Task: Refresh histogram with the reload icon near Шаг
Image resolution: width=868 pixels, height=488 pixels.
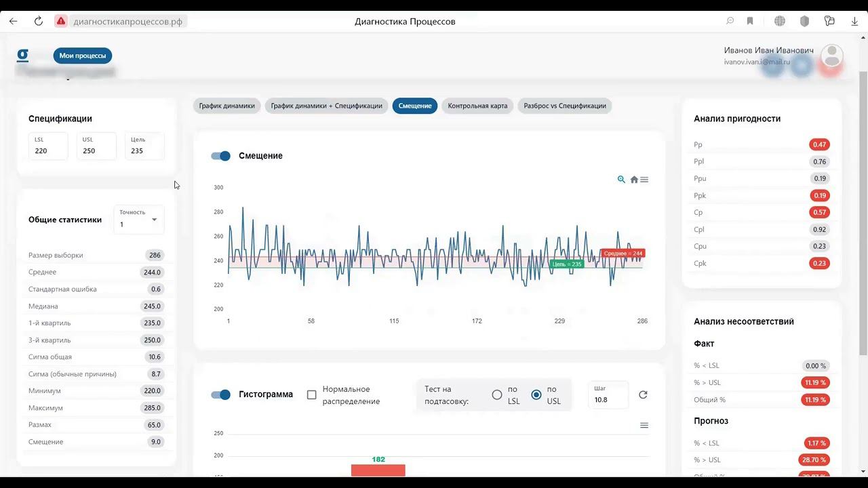Action: pos(643,394)
